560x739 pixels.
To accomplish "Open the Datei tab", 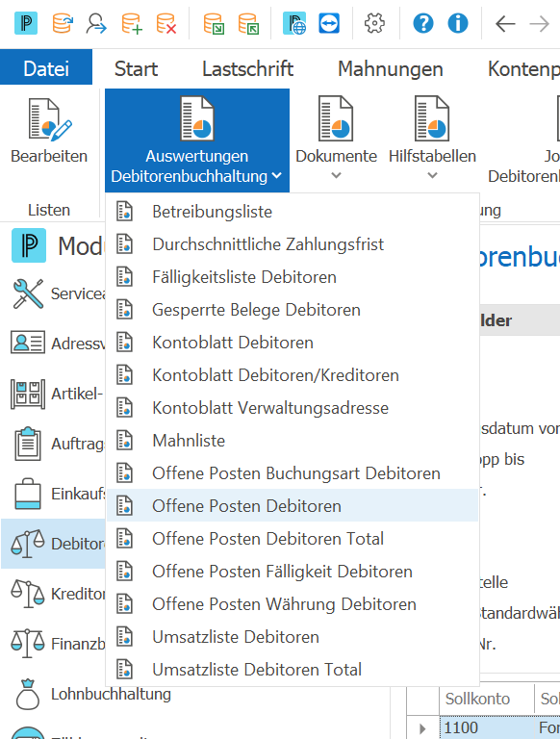I will click(x=46, y=69).
